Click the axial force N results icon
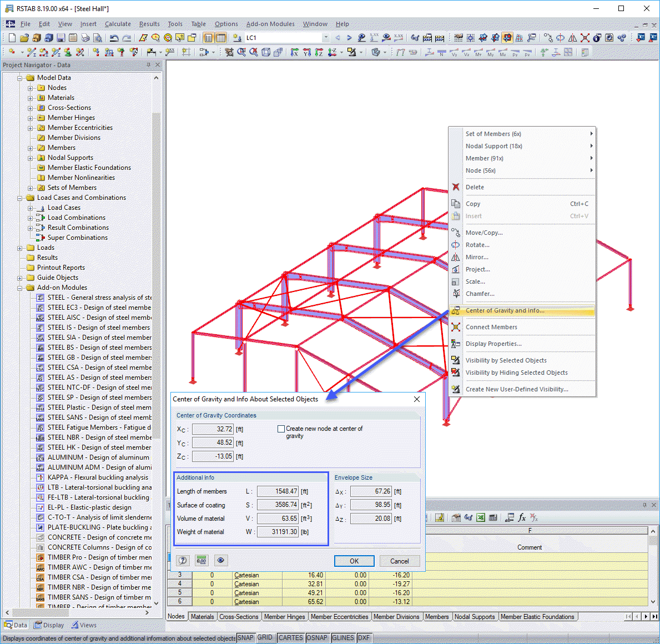Viewport: 660px width, 644px height. coord(441,52)
